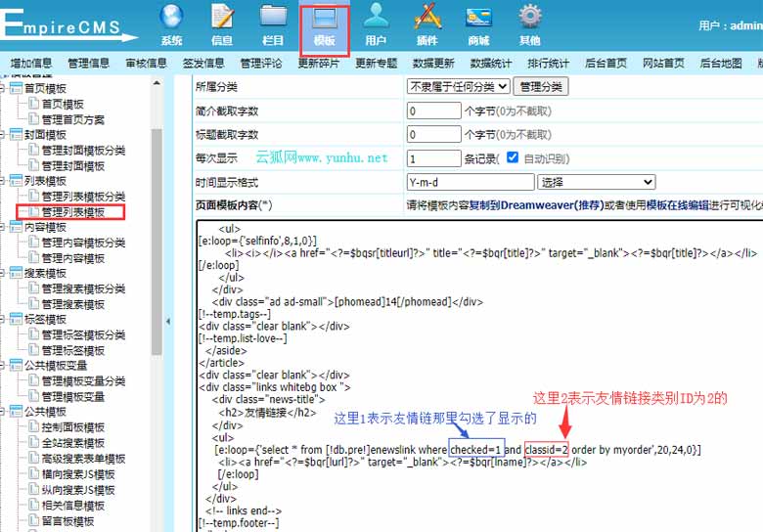Click the 公共模板变量 folder icon in tree

16,365
